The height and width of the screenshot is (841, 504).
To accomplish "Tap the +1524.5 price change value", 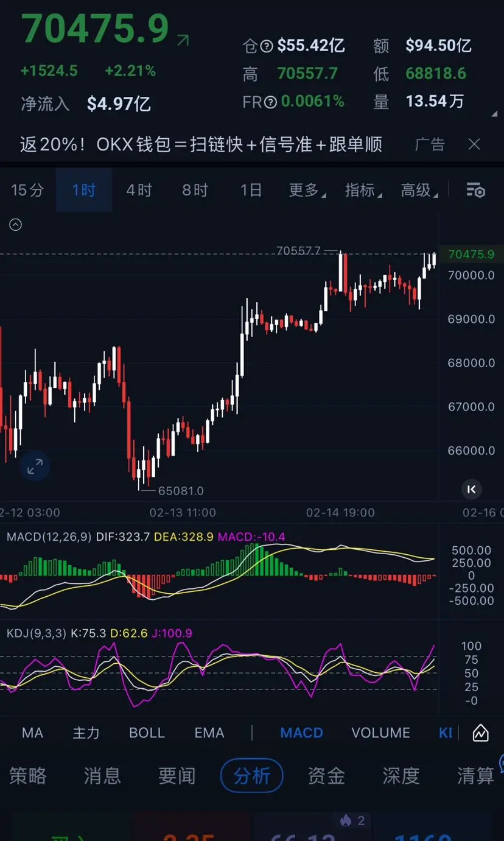I will click(x=49, y=71).
